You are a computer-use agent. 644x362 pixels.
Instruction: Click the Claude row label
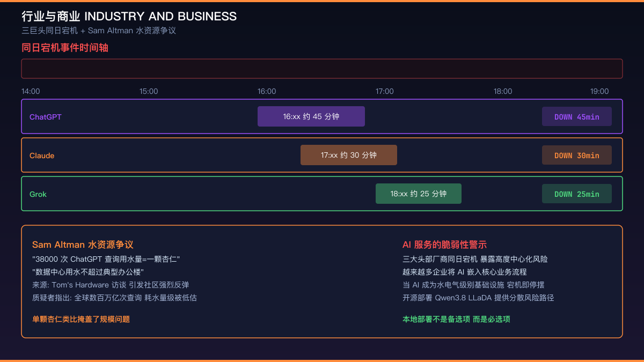(42, 156)
